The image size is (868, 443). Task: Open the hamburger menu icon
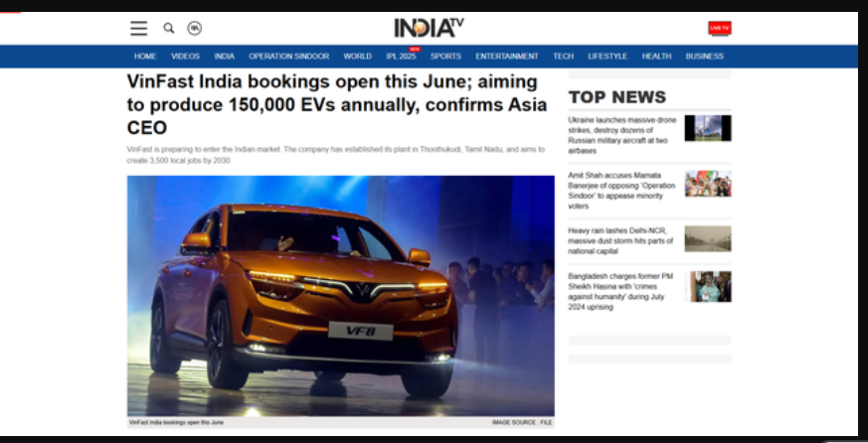click(139, 28)
